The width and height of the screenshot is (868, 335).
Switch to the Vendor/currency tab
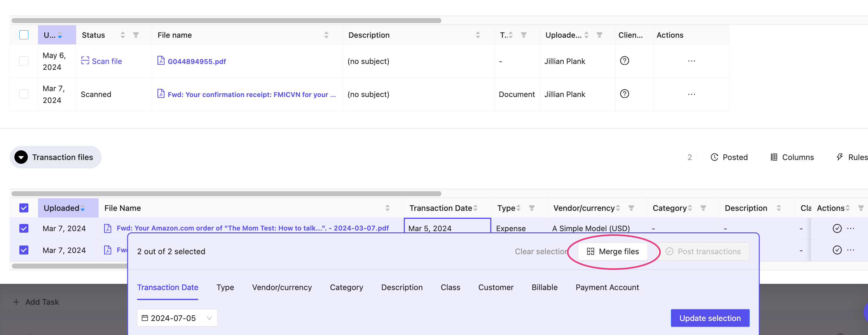click(x=282, y=287)
